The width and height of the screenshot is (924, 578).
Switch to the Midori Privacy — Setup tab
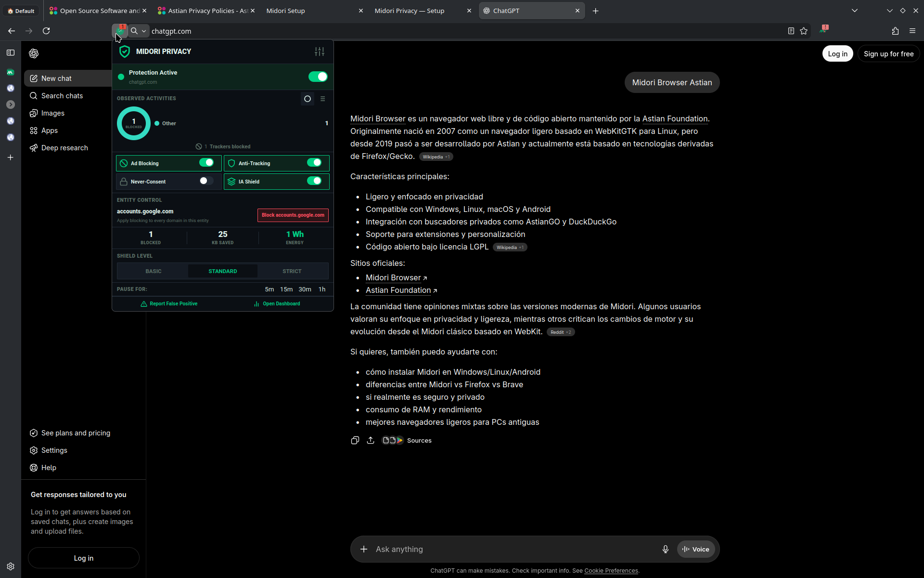[x=422, y=11]
